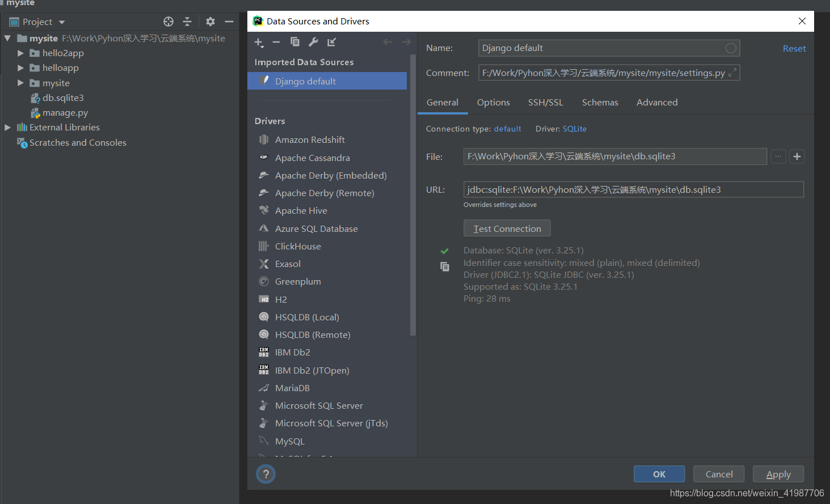
Task: Switch to the General tab
Action: (x=443, y=103)
